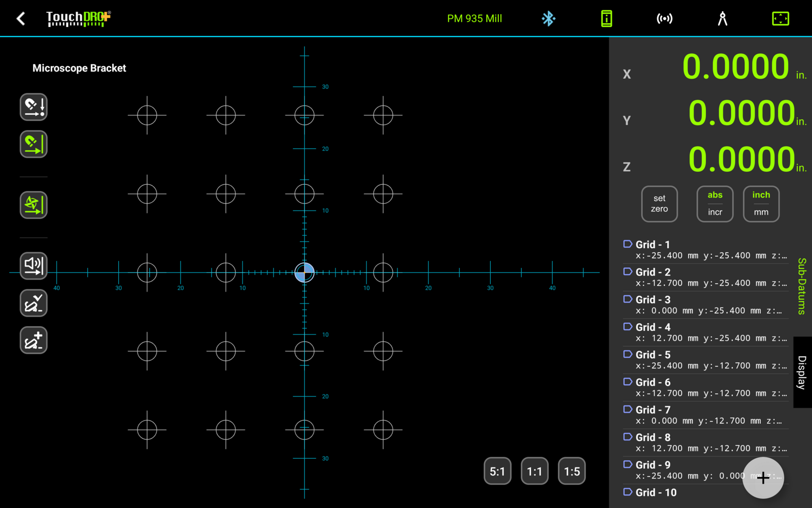Click the Microscope Bracket title
This screenshot has width=812, height=508.
pos(79,68)
